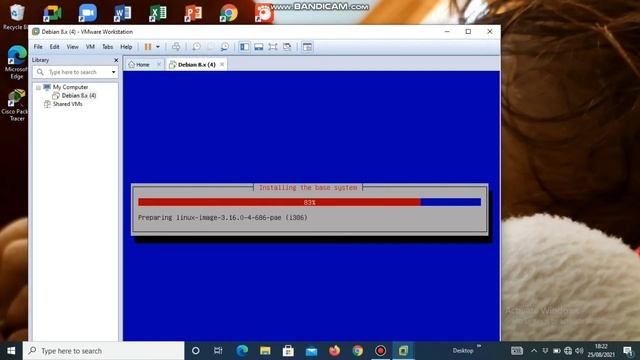Click the 83% installation progress bar
The height and width of the screenshot is (360, 640).
click(x=309, y=202)
